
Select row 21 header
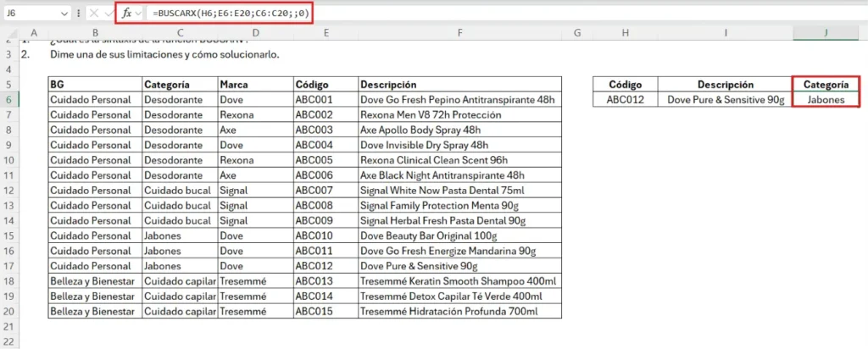coord(9,326)
